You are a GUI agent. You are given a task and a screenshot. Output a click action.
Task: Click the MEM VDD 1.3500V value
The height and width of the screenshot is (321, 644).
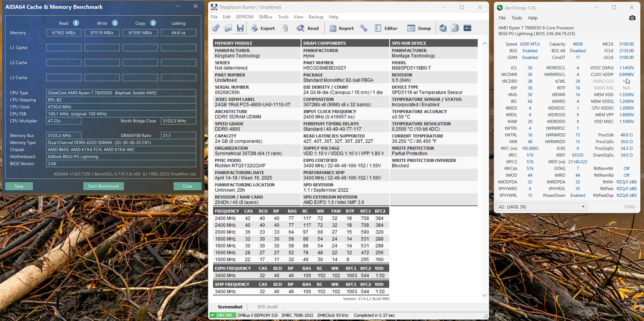(627, 95)
